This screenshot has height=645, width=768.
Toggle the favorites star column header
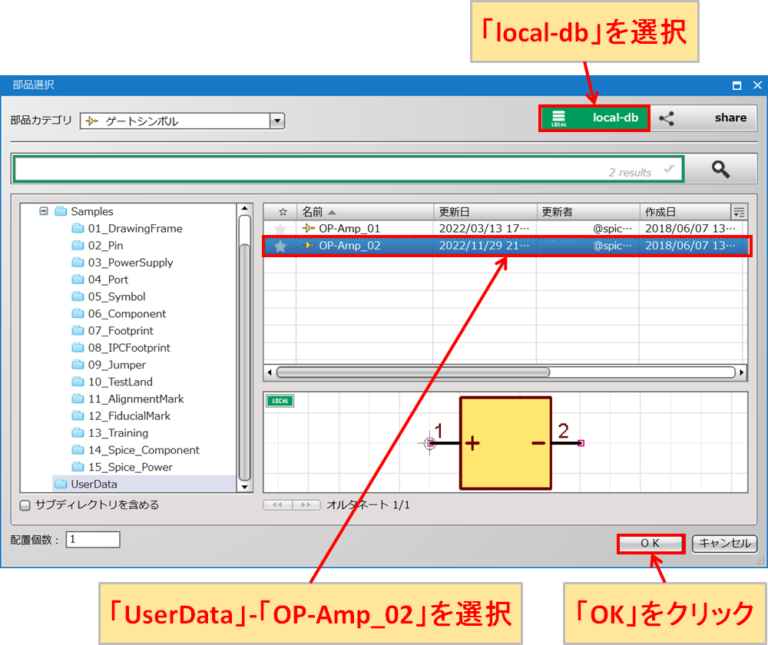(281, 212)
